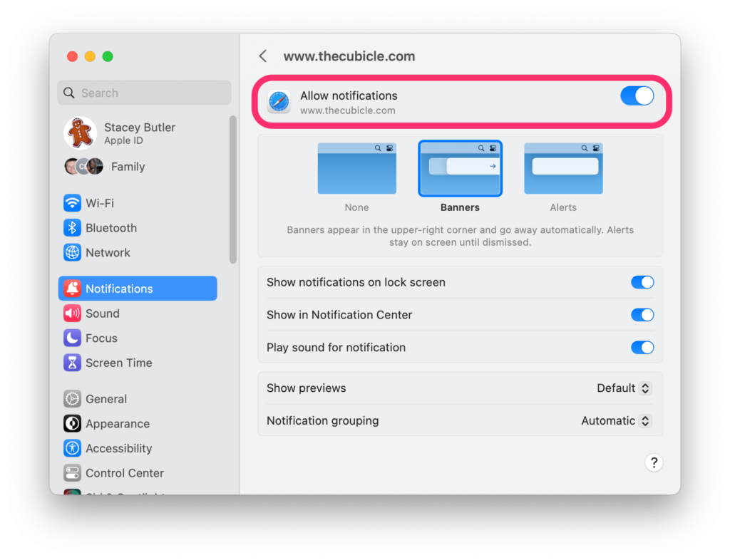The width and height of the screenshot is (730, 560).
Task: Click the search magnifier icon
Action: (69, 93)
